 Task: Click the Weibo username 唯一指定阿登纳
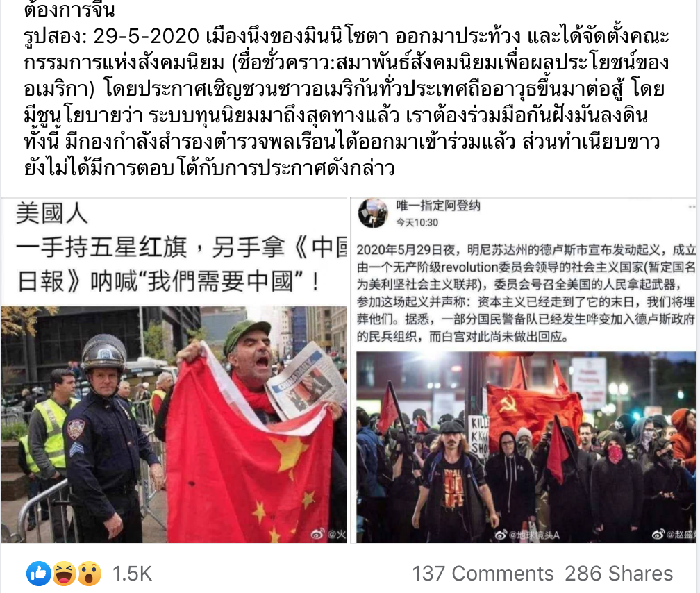coord(438,206)
